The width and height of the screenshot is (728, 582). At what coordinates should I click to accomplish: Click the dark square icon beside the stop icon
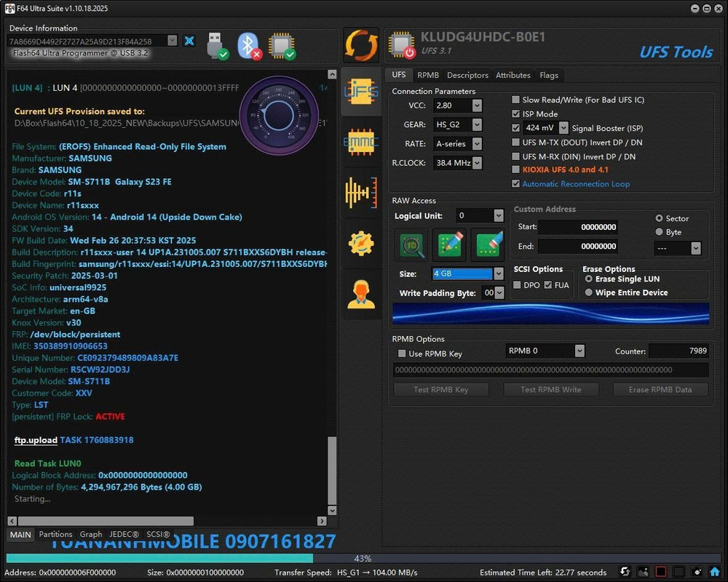pyautogui.click(x=678, y=571)
